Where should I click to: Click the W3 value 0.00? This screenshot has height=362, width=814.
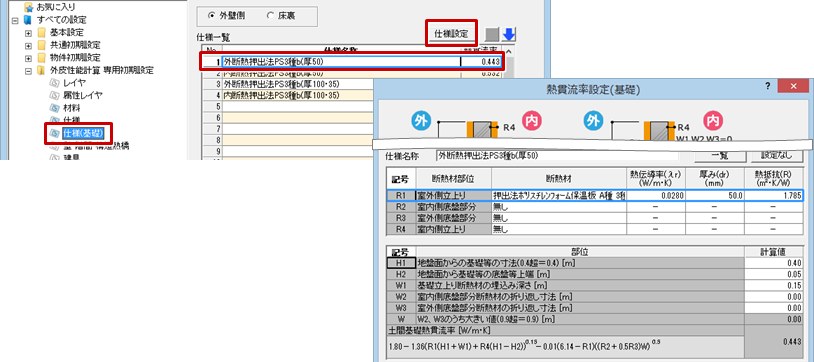(x=774, y=307)
